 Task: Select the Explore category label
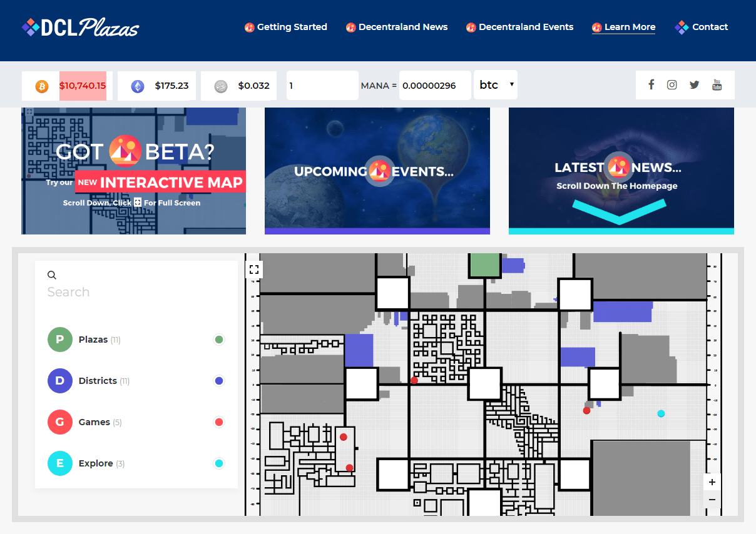point(96,463)
